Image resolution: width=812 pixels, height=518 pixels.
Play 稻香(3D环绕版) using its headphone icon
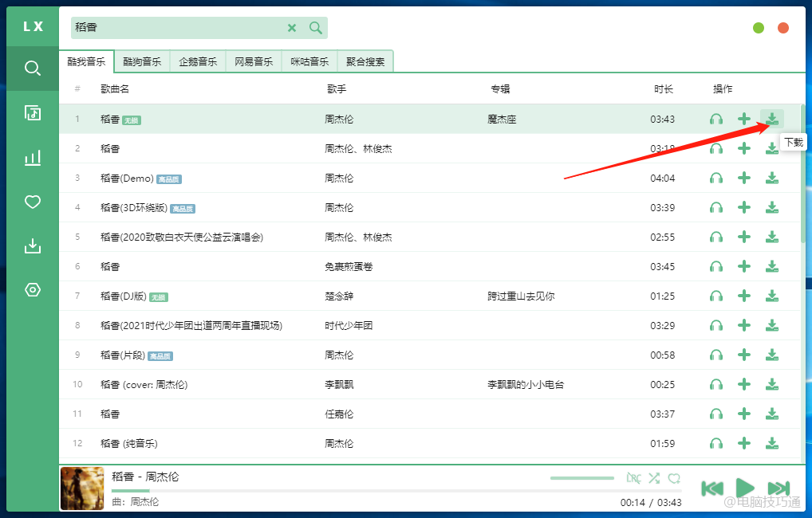click(x=716, y=207)
